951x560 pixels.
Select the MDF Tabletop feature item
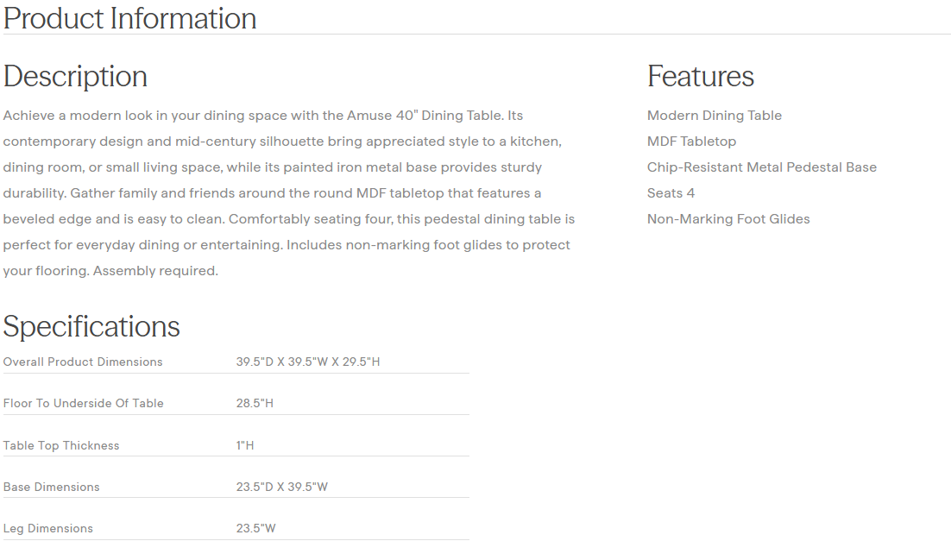pos(691,142)
